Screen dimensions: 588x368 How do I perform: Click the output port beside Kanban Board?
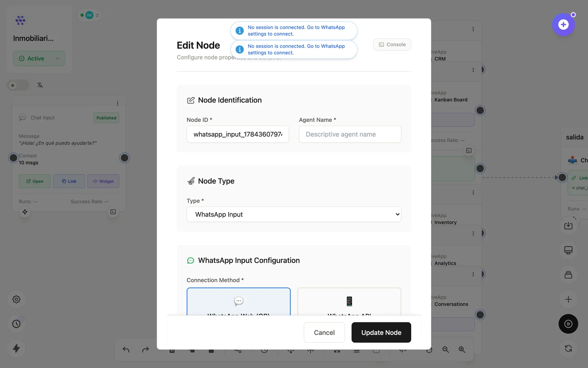click(x=480, y=110)
